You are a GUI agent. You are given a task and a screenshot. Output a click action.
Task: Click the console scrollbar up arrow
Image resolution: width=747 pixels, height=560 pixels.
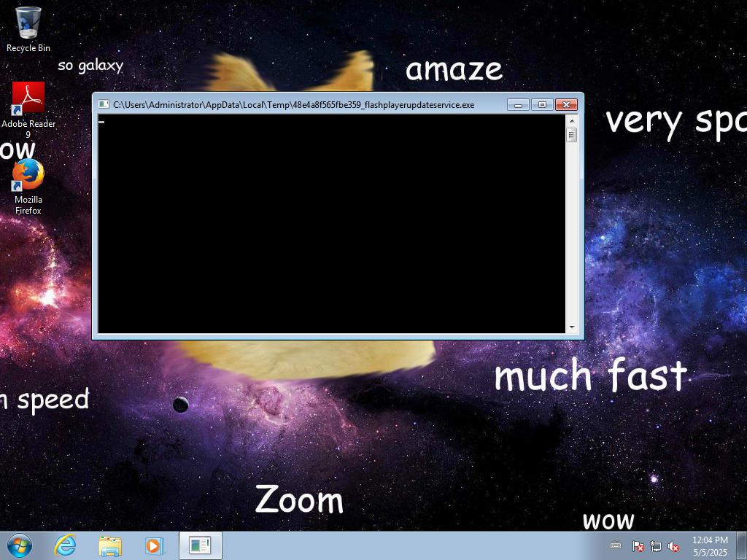572,120
